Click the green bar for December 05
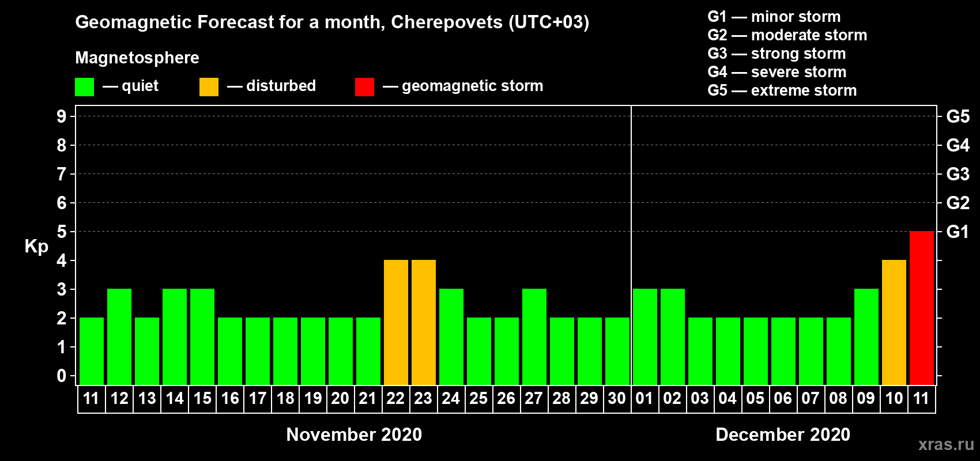980x461 pixels. pyautogui.click(x=755, y=351)
